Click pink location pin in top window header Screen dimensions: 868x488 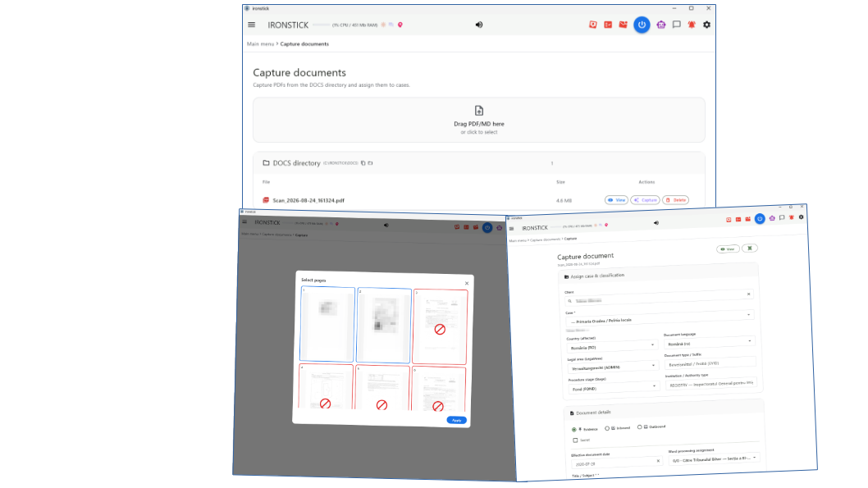pyautogui.click(x=400, y=25)
